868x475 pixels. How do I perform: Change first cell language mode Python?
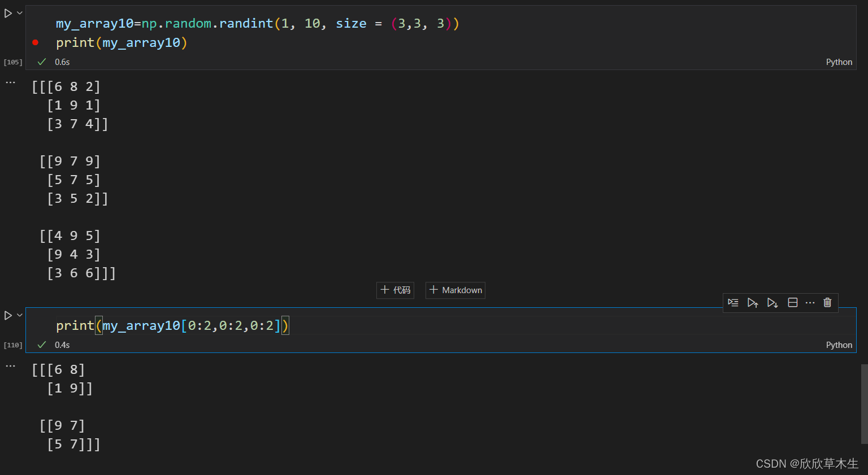pyautogui.click(x=839, y=62)
